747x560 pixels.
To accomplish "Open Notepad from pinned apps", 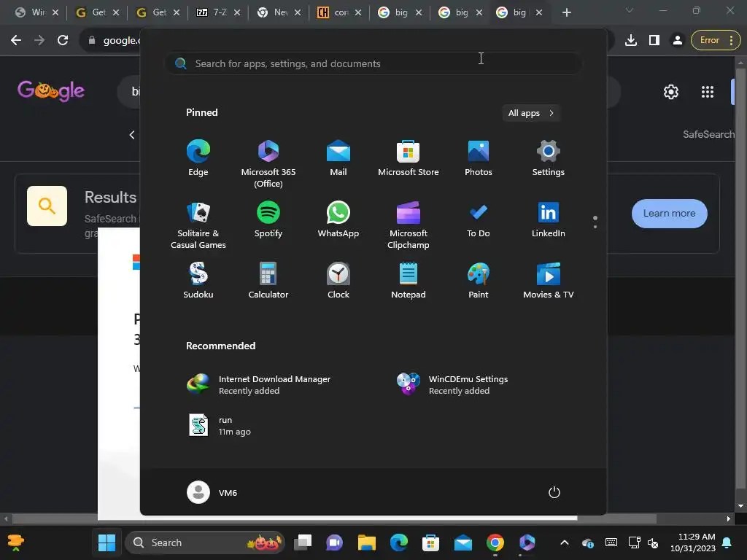I will tap(409, 281).
